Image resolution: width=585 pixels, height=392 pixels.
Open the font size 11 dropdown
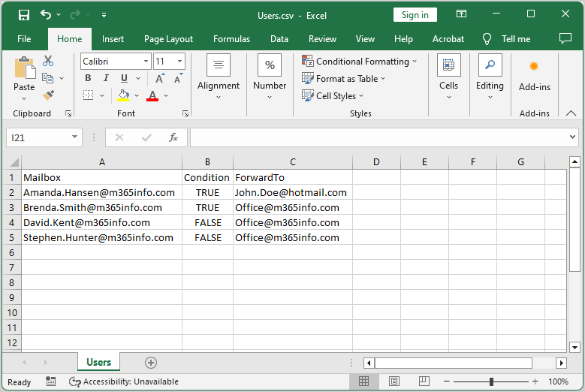point(179,61)
